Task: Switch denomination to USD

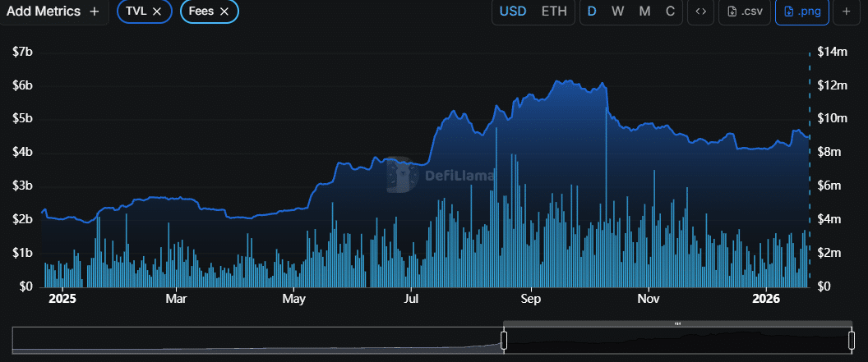Action: (513, 11)
